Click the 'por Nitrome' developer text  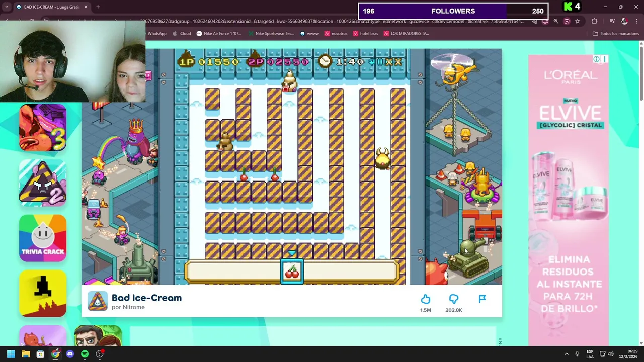(x=128, y=307)
